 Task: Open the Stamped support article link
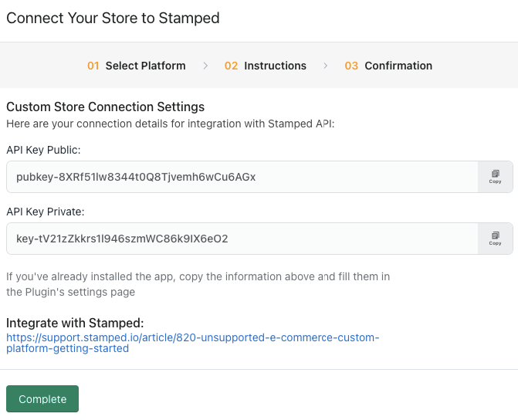pos(192,343)
